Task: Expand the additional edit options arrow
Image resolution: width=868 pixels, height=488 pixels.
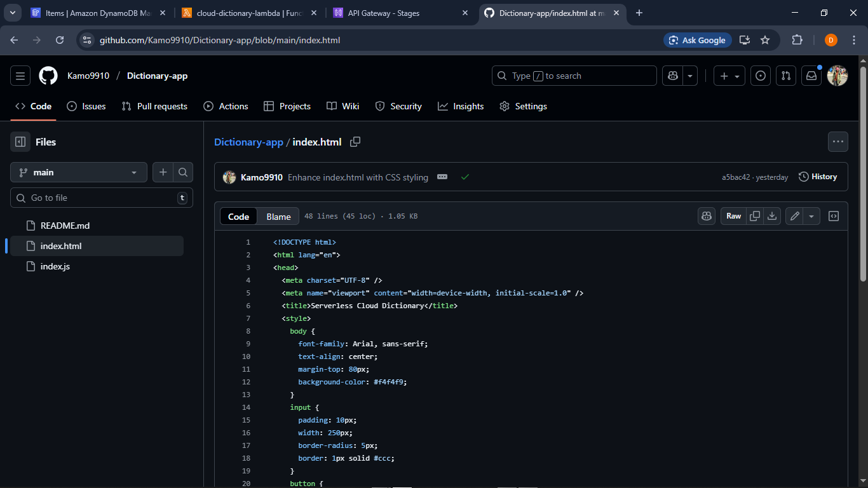Action: [x=811, y=216]
